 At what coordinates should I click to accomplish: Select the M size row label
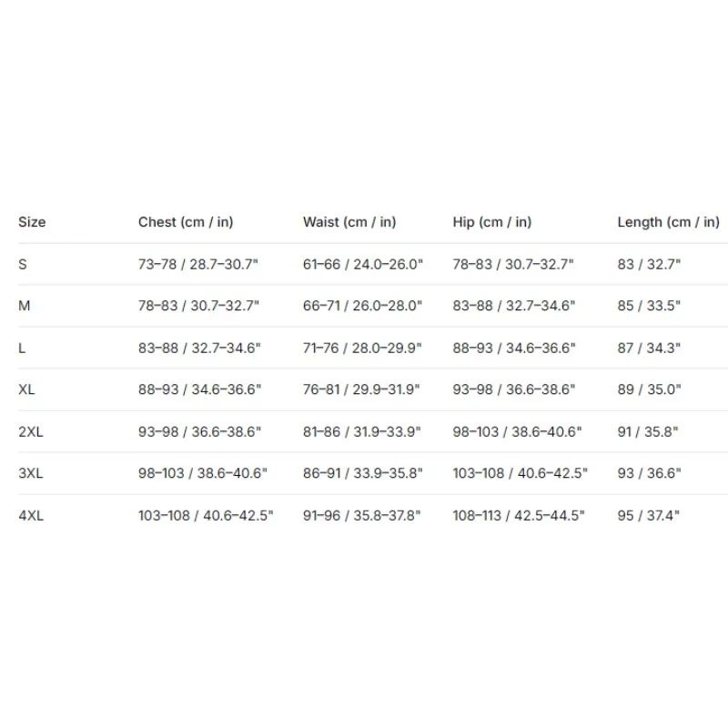(25, 306)
